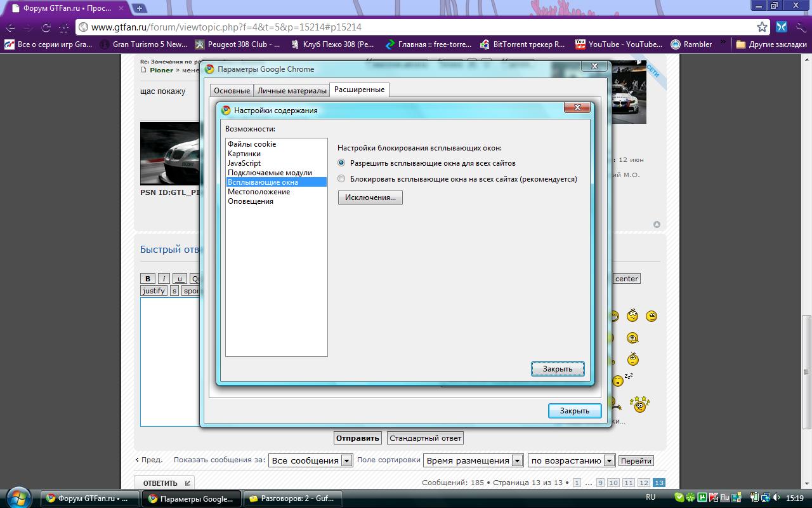812x508 pixels.
Task: Open YouTube bookmark
Action: [619, 44]
